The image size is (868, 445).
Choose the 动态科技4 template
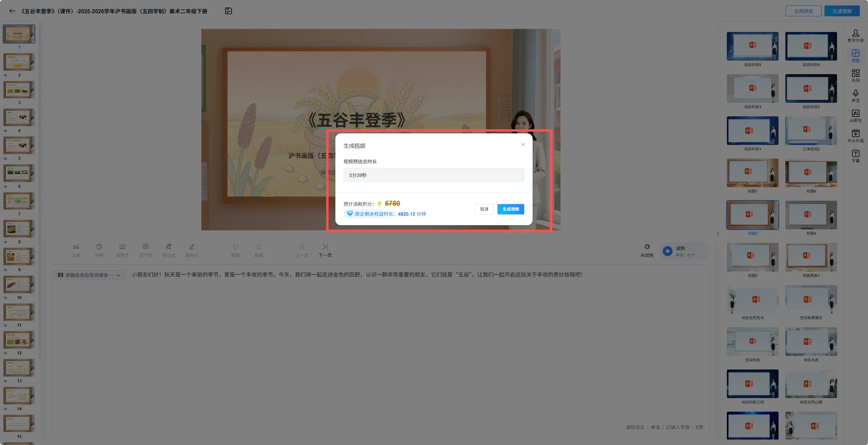coord(811,46)
